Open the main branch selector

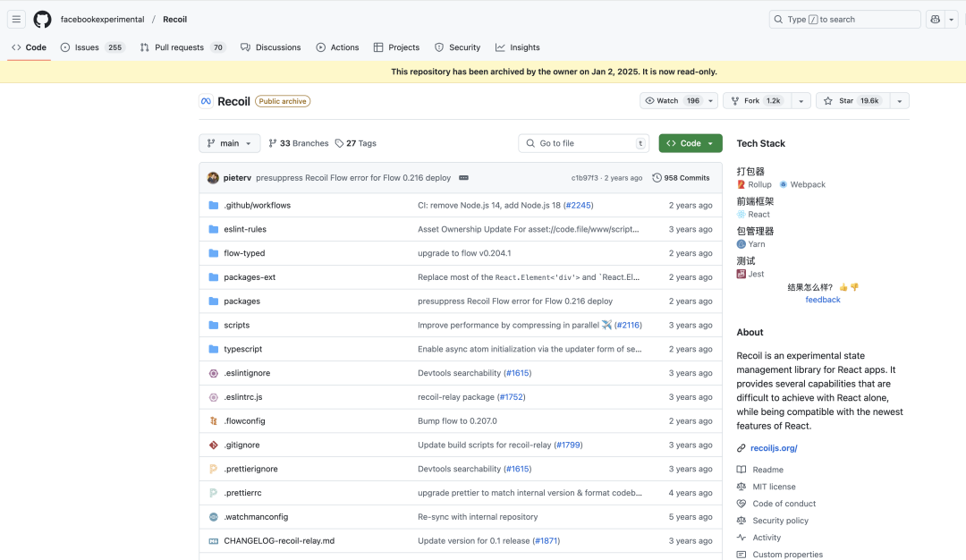[x=230, y=143]
